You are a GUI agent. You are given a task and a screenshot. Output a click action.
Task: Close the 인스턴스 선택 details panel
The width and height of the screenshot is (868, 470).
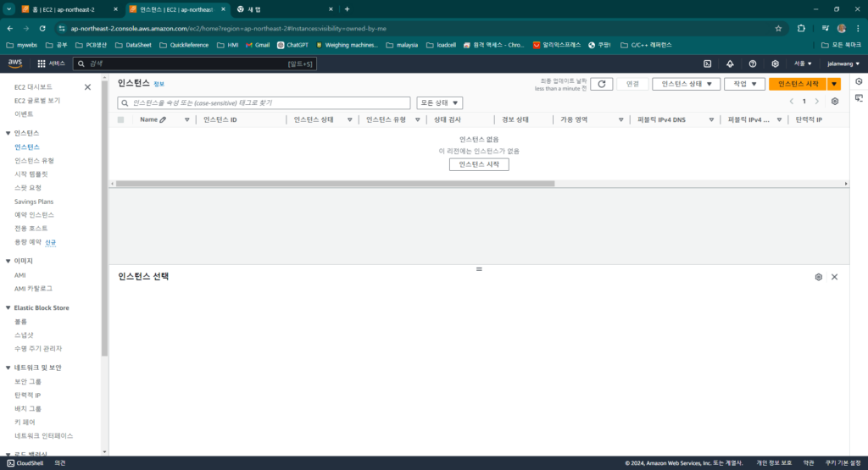coord(834,277)
